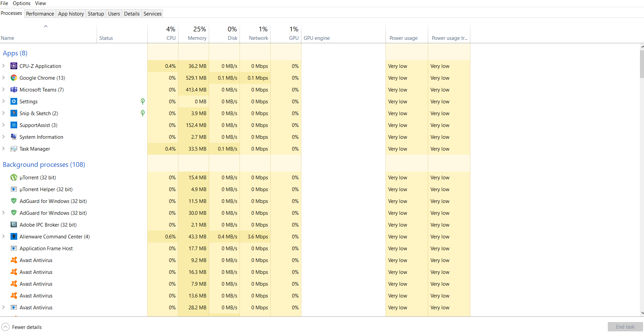The height and width of the screenshot is (335, 644).
Task: Click the AdGuard 30.0 MB shield icon
Action: (x=14, y=213)
